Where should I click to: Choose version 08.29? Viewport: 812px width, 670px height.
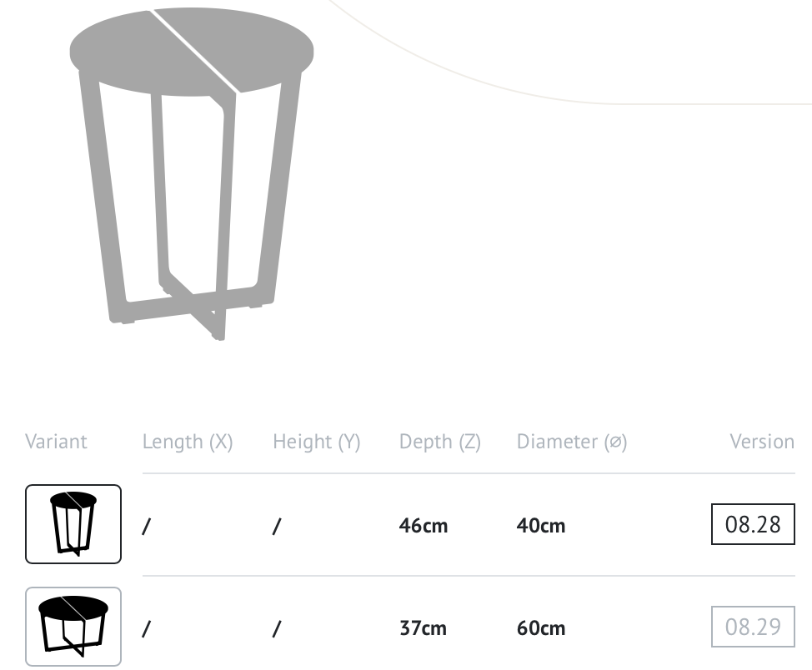[x=753, y=627]
